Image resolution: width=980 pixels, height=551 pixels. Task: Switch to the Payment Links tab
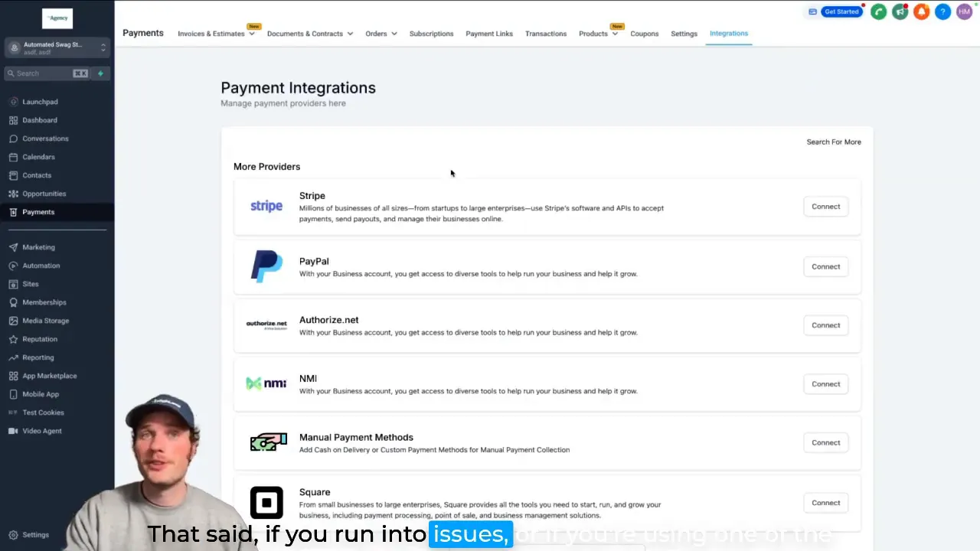pos(489,34)
